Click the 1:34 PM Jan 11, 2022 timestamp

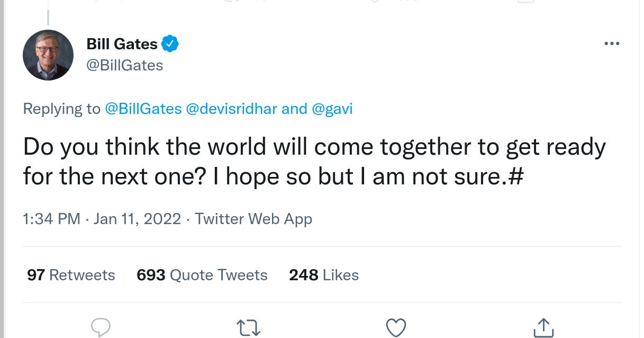(102, 219)
